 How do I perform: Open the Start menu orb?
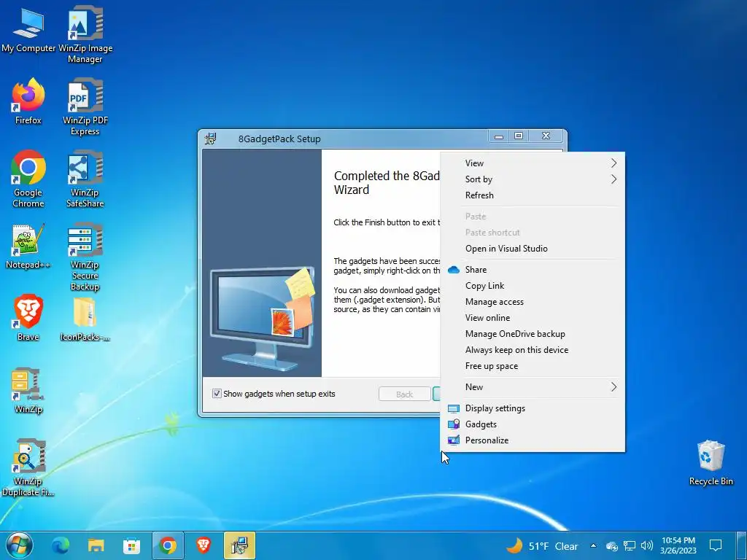pyautogui.click(x=20, y=545)
